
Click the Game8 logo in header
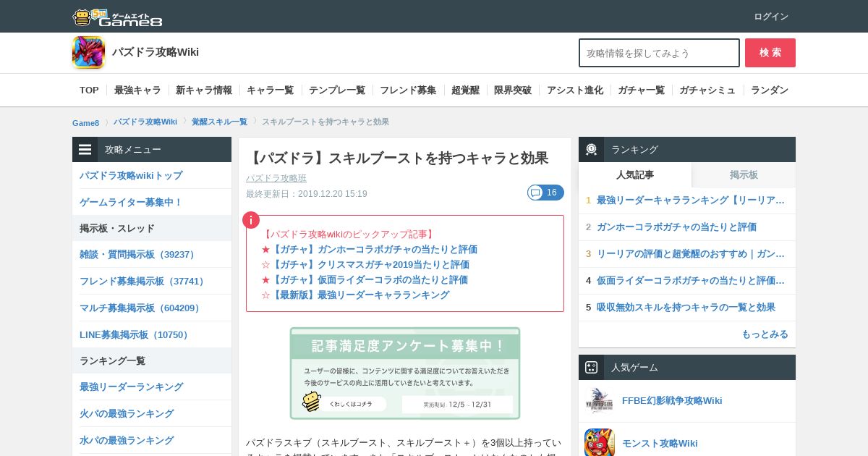coord(117,17)
